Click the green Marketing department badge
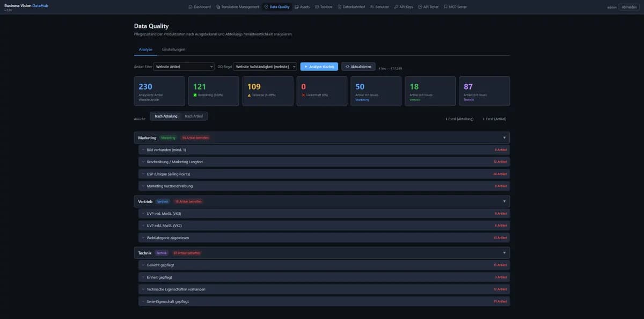Image resolution: width=644 pixels, height=319 pixels. pyautogui.click(x=168, y=137)
